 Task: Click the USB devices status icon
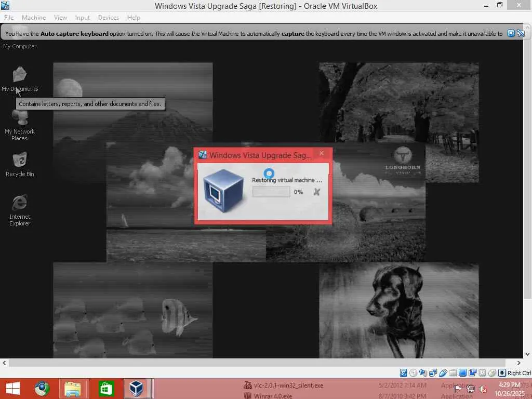coord(443,373)
